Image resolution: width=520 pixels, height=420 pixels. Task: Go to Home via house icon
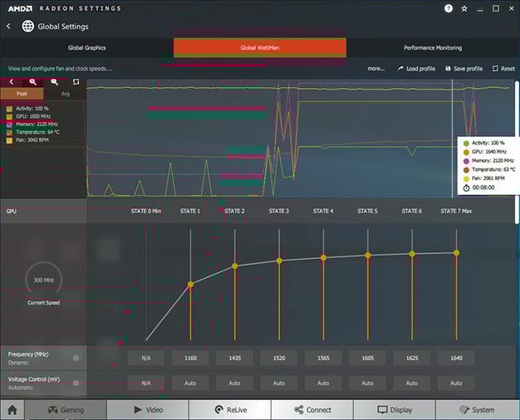tap(12, 409)
